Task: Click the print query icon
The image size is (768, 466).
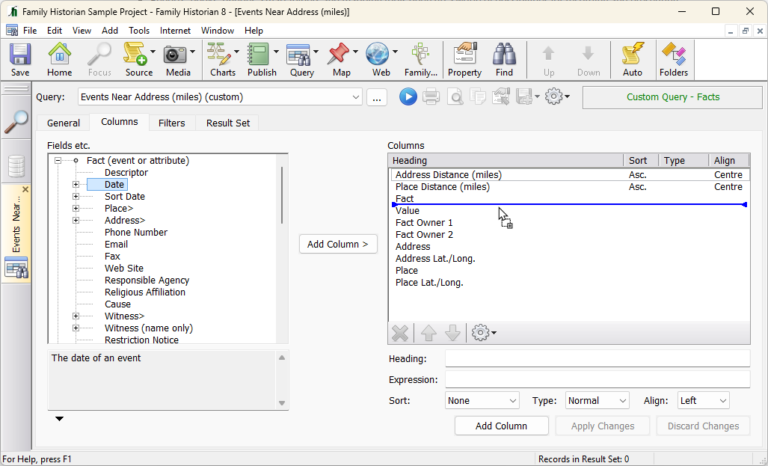Action: click(431, 97)
